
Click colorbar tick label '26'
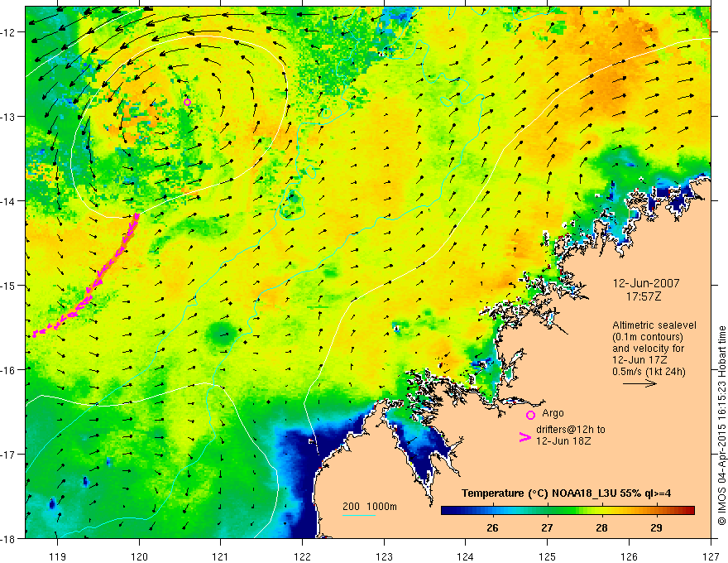(x=492, y=527)
